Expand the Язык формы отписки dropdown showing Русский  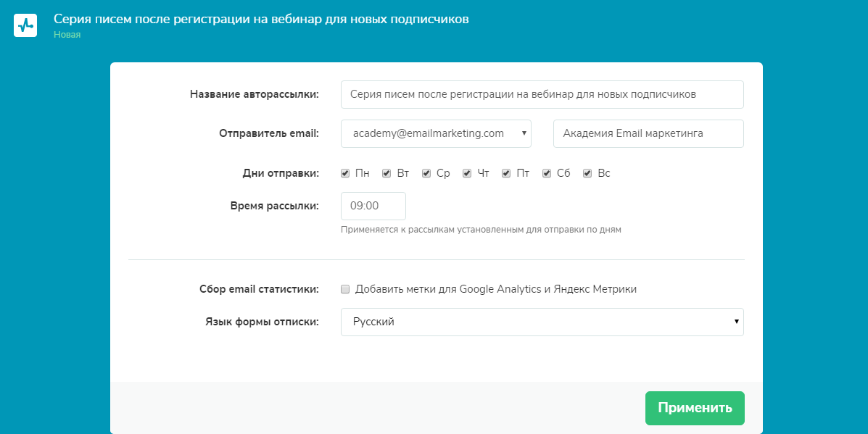pyautogui.click(x=542, y=322)
